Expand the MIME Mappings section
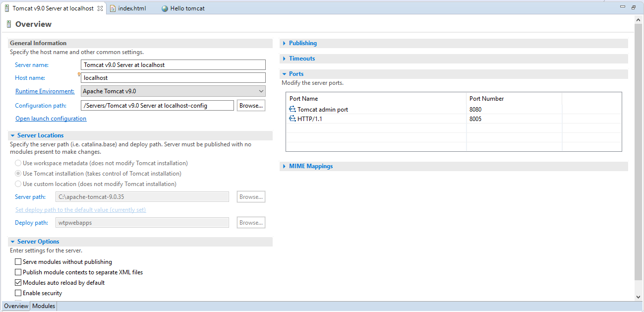The height and width of the screenshot is (312, 644). coord(284,166)
